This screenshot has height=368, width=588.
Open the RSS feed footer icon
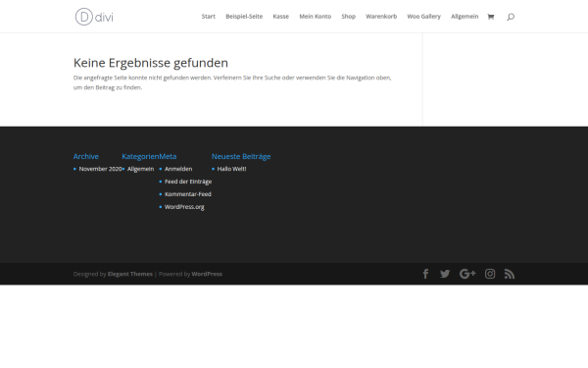[510, 274]
